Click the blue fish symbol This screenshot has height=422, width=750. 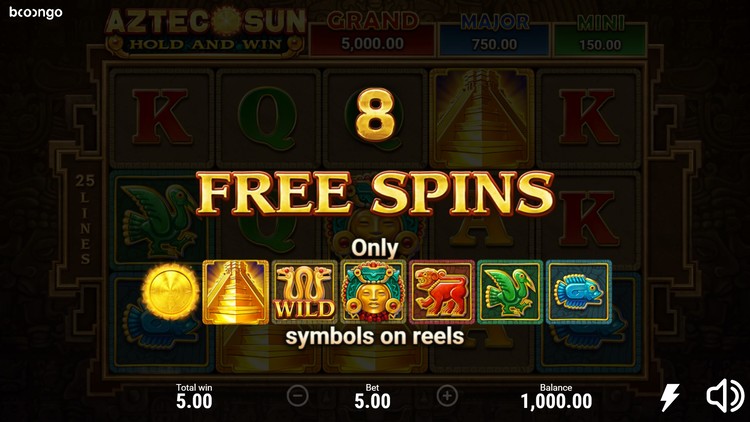tap(579, 292)
